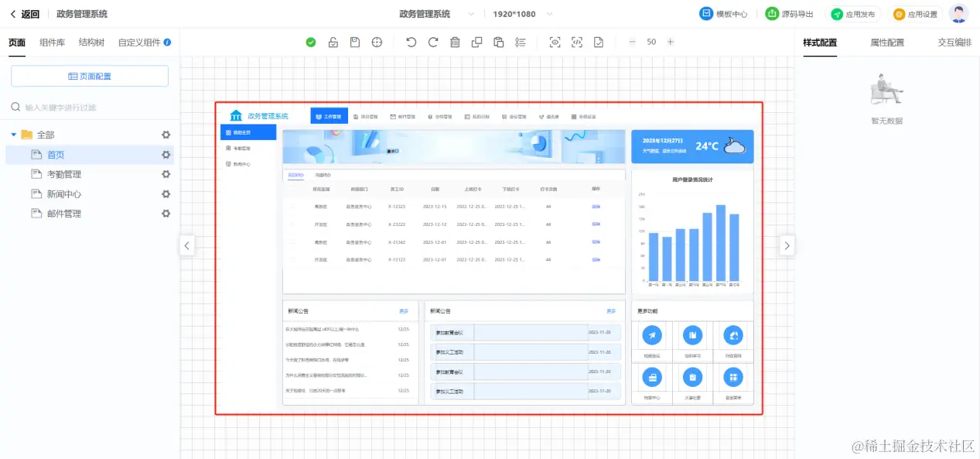
Task: Click the 工作管理 nav tab in canvas
Action: 329,116
